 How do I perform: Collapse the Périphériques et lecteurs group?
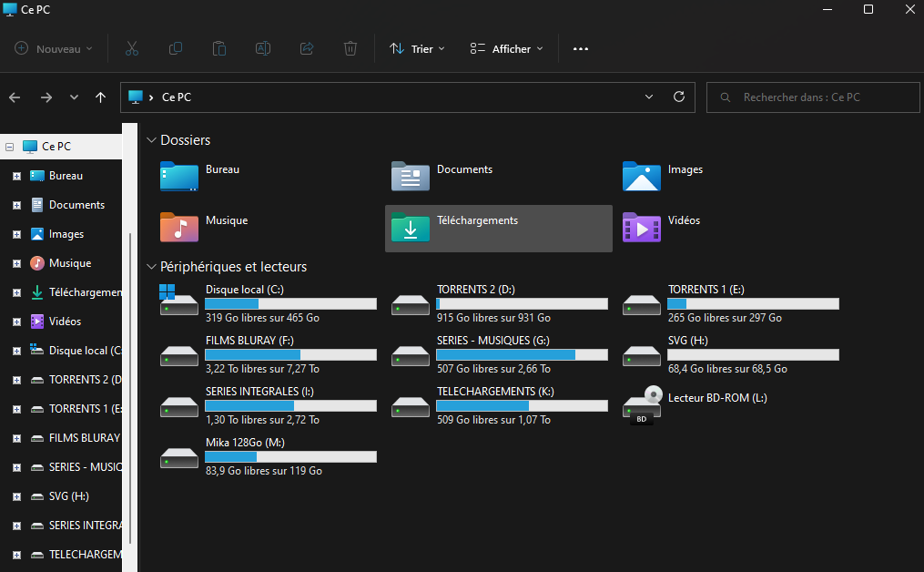coord(151,267)
